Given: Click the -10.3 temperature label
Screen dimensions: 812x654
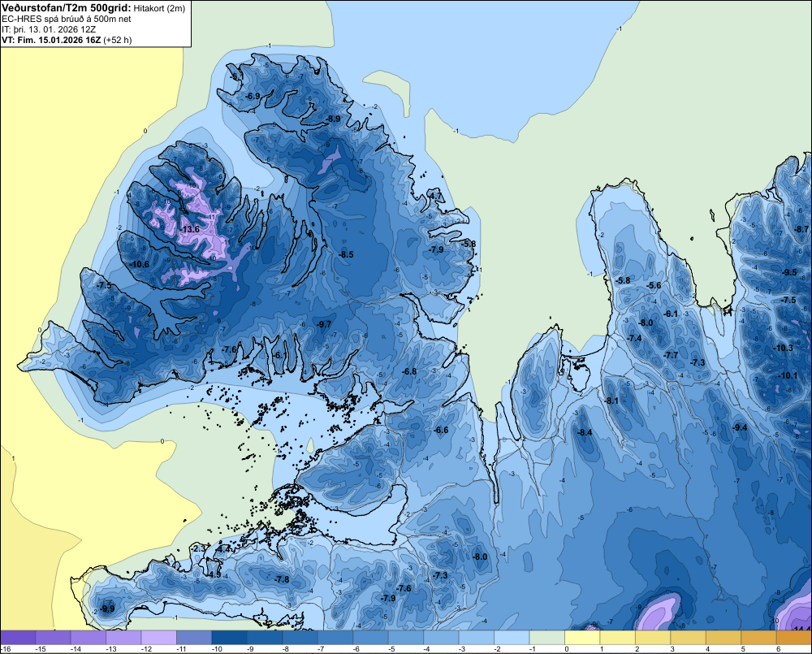Looking at the screenshot, I should (x=783, y=348).
